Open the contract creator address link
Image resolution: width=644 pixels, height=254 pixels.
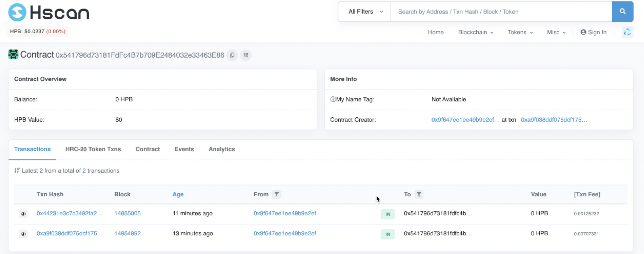pos(465,120)
